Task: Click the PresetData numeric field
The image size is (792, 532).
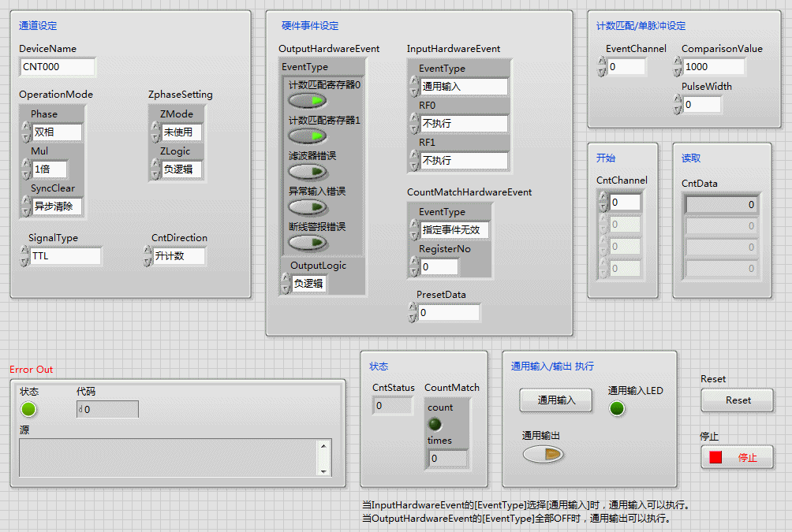Action: [x=448, y=313]
